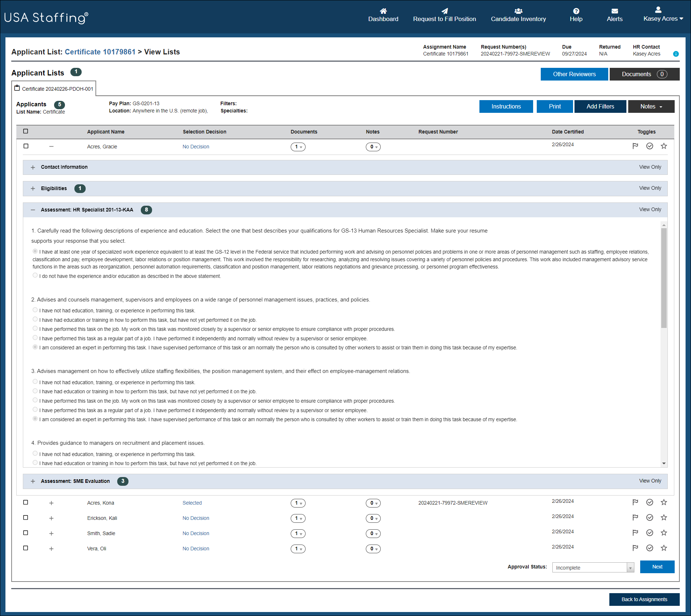
Task: Star the applicant Oli Vera
Action: click(x=664, y=548)
